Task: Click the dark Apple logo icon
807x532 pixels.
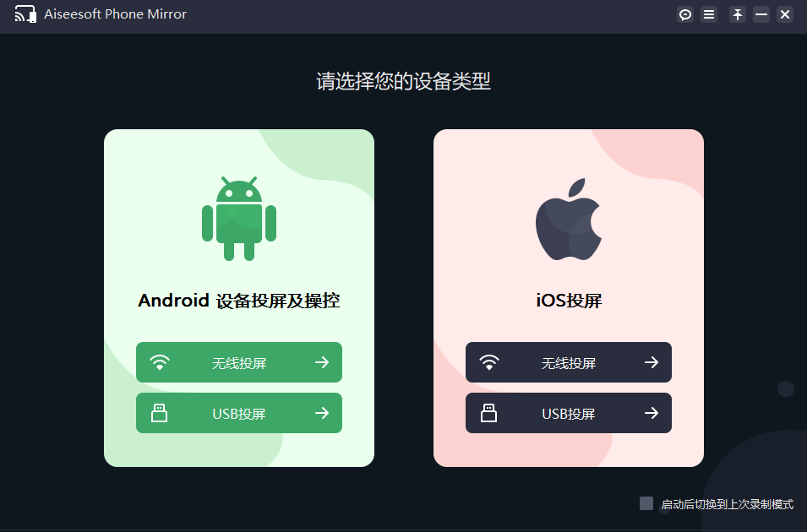Action: coord(569,220)
